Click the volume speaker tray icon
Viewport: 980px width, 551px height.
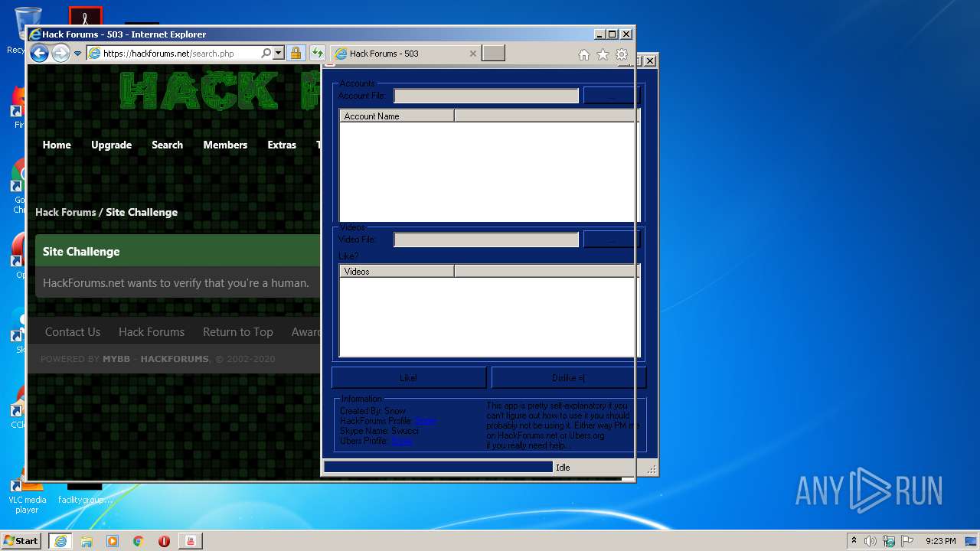(871, 541)
